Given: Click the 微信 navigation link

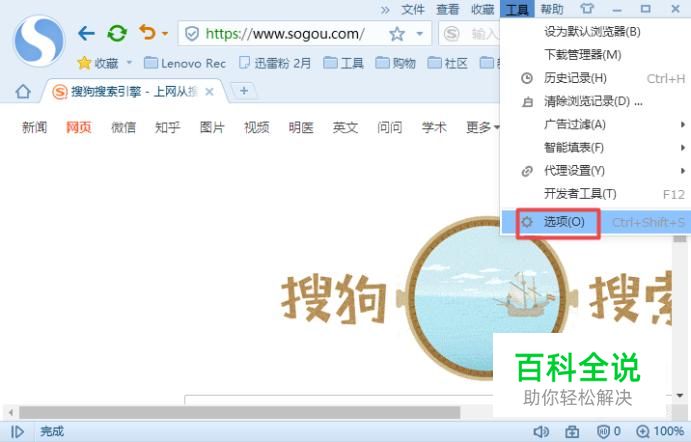Looking at the screenshot, I should tap(123, 127).
